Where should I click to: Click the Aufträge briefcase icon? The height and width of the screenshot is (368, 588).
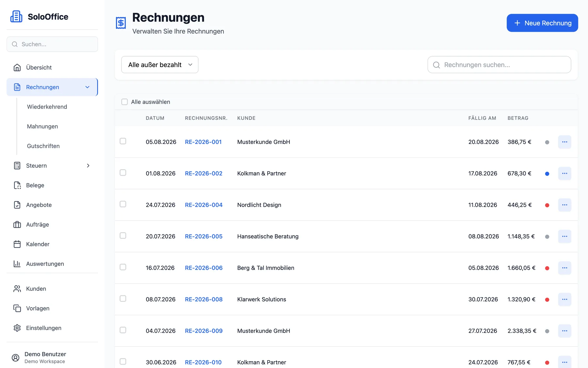pyautogui.click(x=17, y=224)
